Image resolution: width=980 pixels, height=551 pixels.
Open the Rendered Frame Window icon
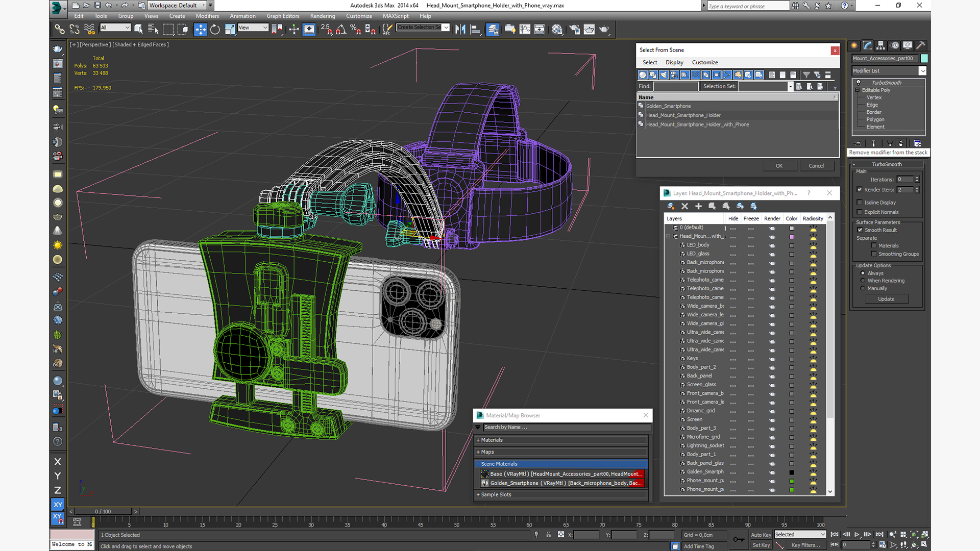[590, 29]
